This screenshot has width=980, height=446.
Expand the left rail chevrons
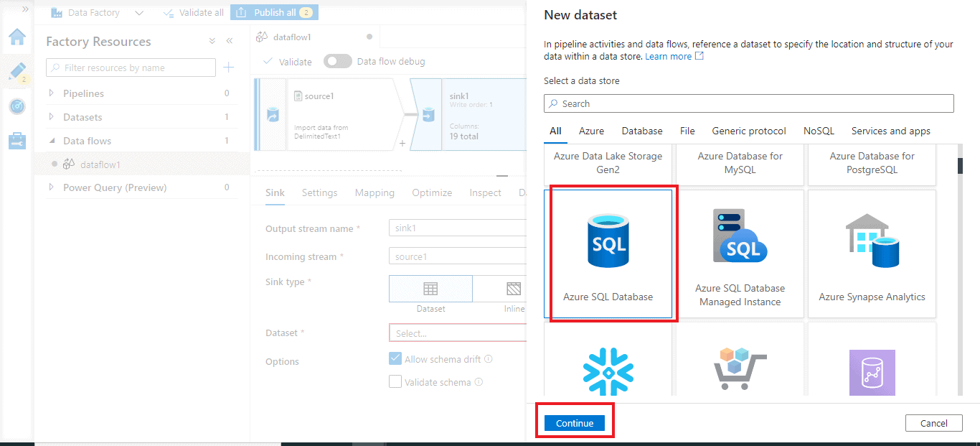tap(26, 9)
